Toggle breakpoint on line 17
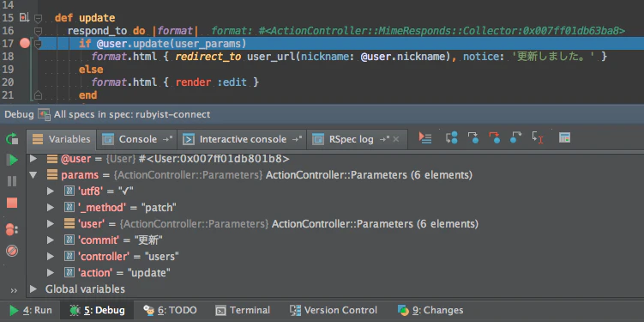Image resolution: width=644 pixels, height=322 pixels. point(25,43)
